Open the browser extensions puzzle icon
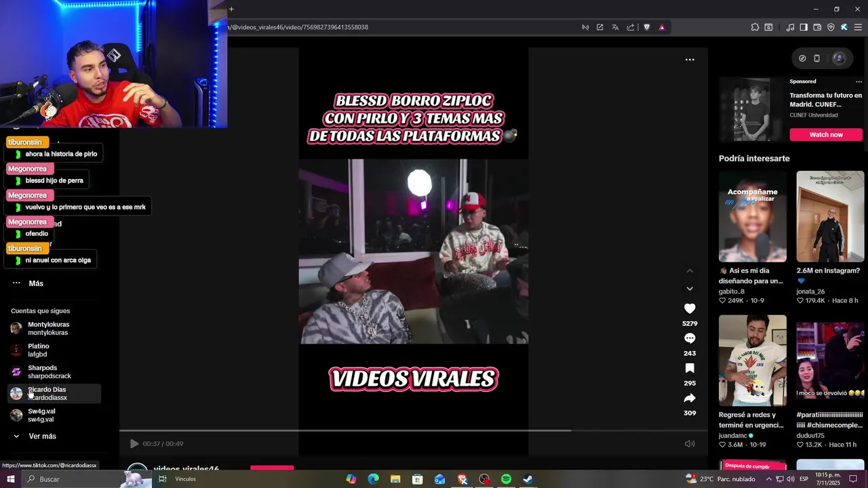 point(755,27)
